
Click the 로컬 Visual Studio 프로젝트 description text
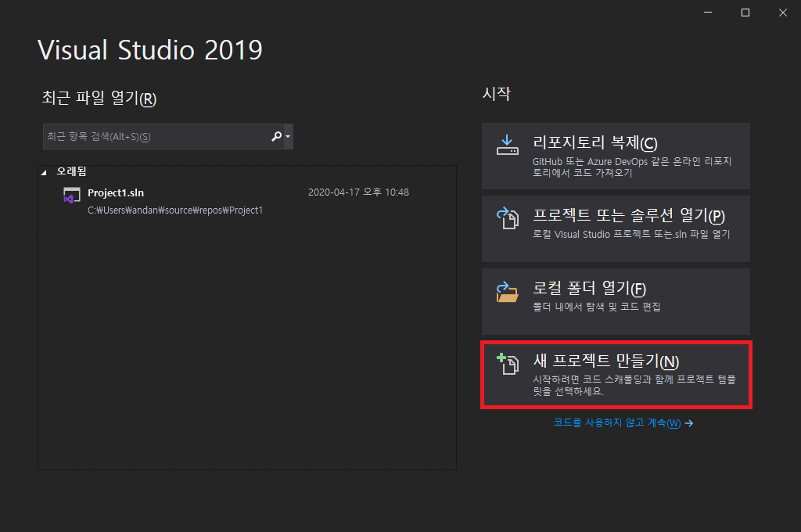pyautogui.click(x=631, y=234)
